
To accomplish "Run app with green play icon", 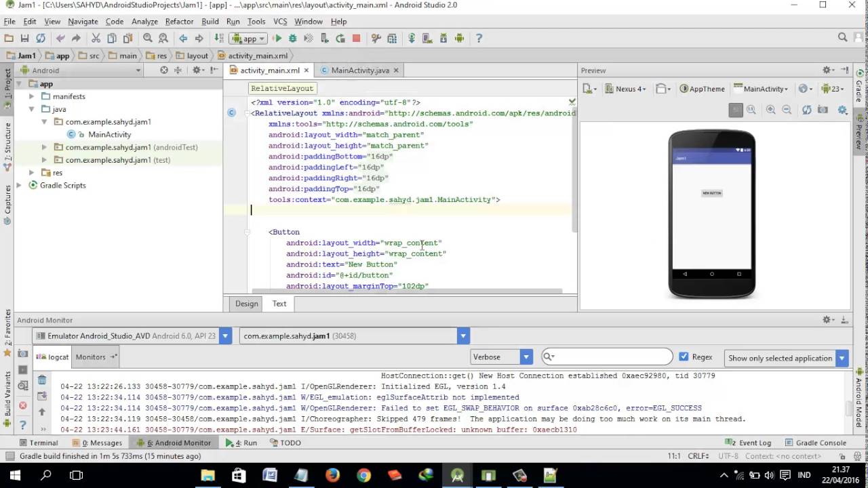I will pyautogui.click(x=277, y=39).
